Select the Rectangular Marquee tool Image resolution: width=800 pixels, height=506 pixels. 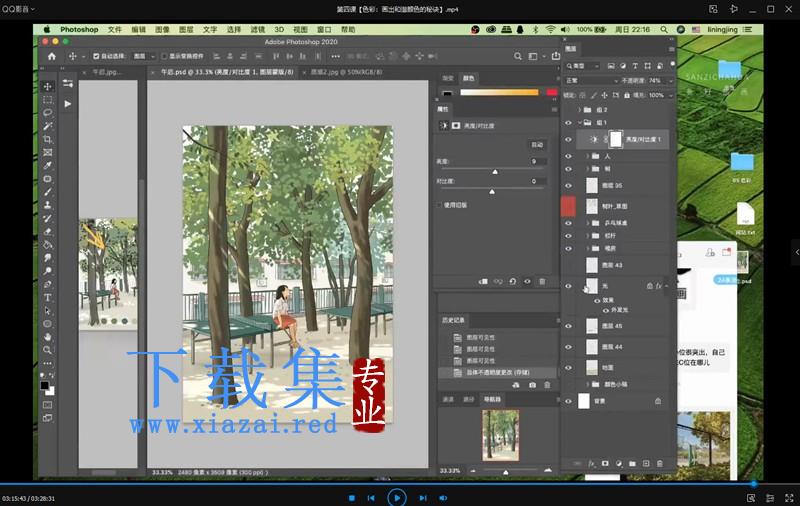[x=47, y=99]
